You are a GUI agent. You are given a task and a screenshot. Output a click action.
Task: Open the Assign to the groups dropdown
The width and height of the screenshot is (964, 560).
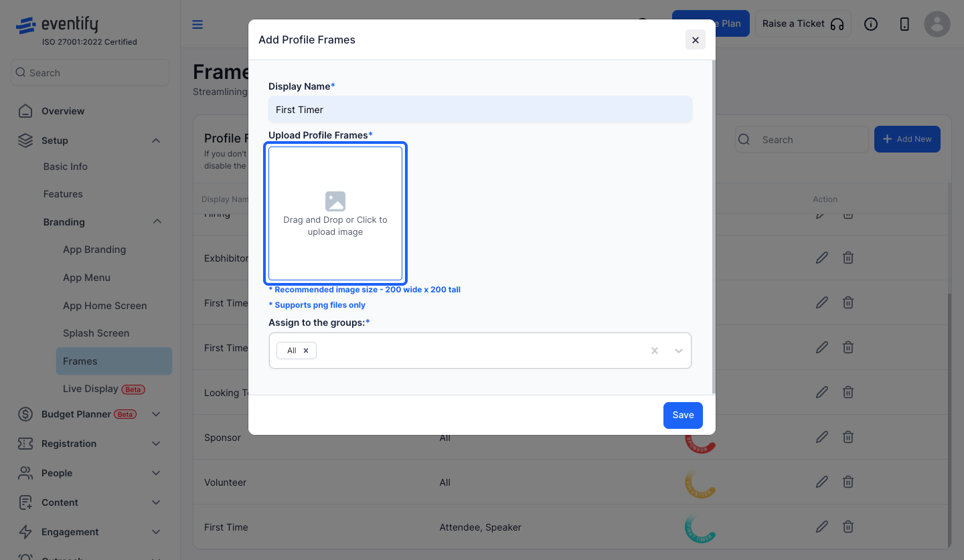click(679, 351)
